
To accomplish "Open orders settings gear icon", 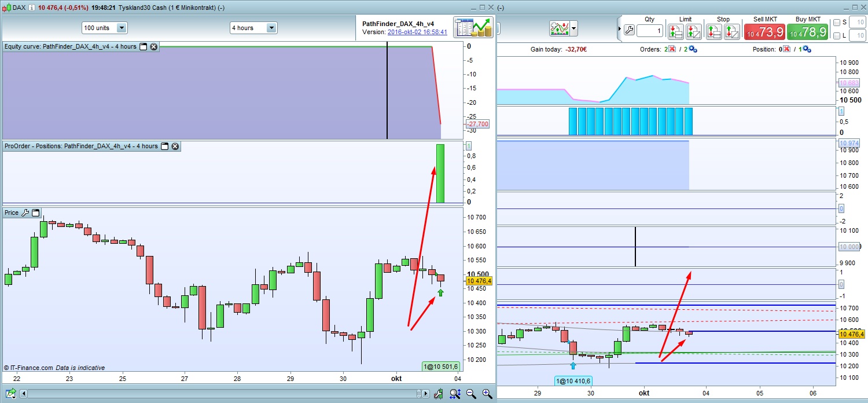I will [x=693, y=49].
